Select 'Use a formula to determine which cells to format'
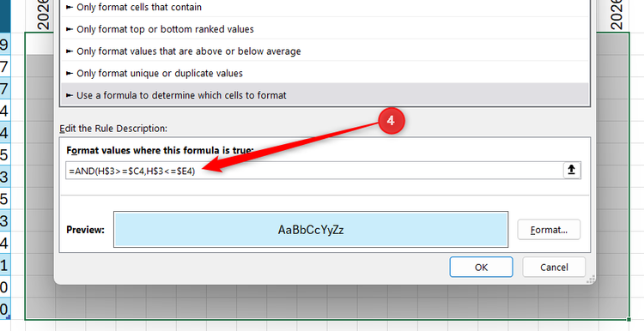This screenshot has width=644, height=331. (x=325, y=95)
